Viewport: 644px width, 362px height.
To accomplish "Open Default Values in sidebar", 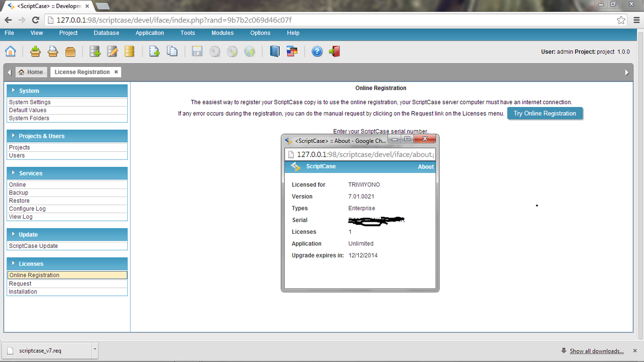I will coord(67,110).
